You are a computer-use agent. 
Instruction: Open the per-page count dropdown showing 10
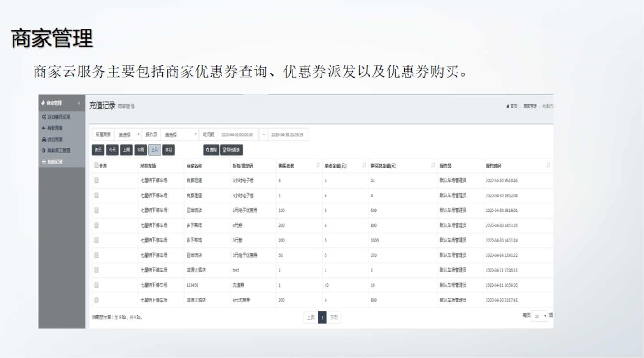point(540,316)
